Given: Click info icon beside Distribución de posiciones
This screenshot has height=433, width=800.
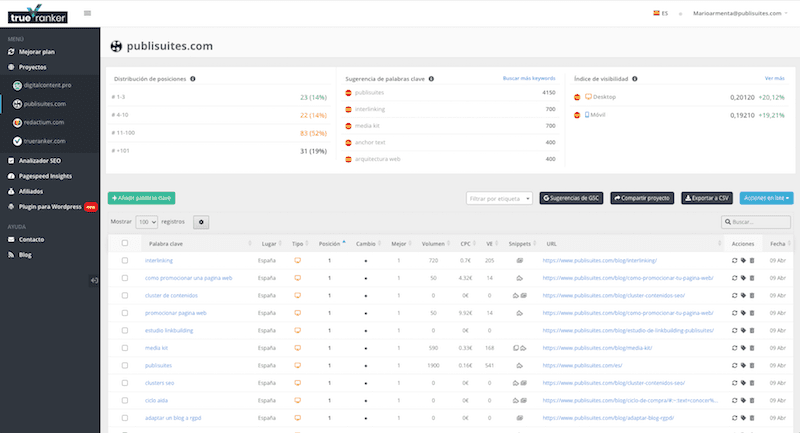Looking at the screenshot, I should coord(193,79).
